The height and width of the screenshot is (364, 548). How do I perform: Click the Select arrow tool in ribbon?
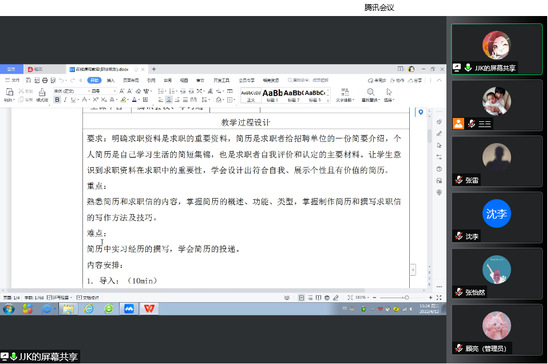[x=389, y=92]
